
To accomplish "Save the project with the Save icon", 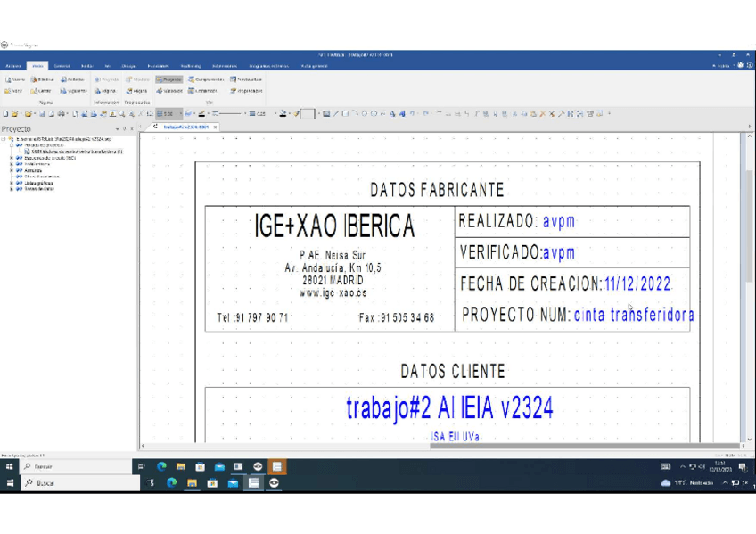I will tap(42, 114).
